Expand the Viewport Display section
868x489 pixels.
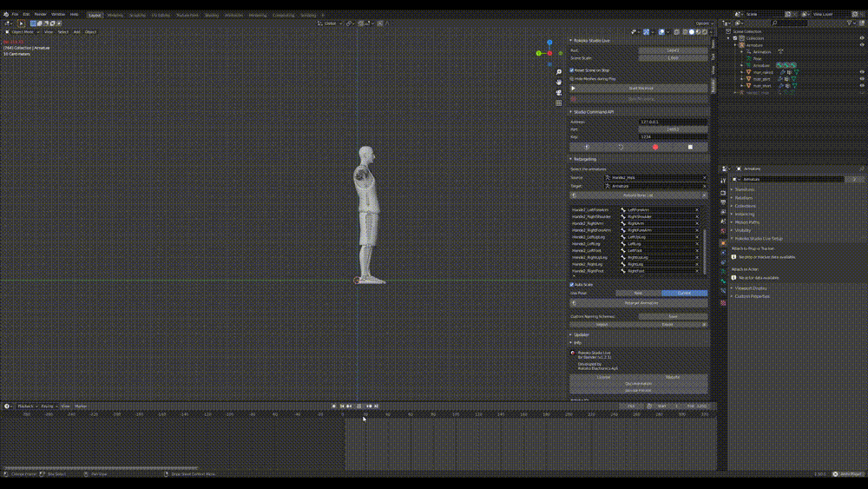pos(750,288)
